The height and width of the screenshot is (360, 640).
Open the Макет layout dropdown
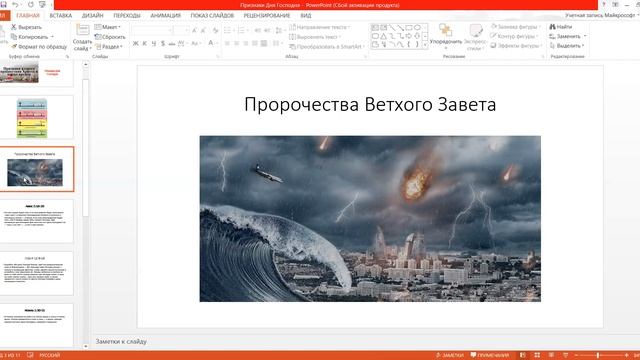pos(108,27)
